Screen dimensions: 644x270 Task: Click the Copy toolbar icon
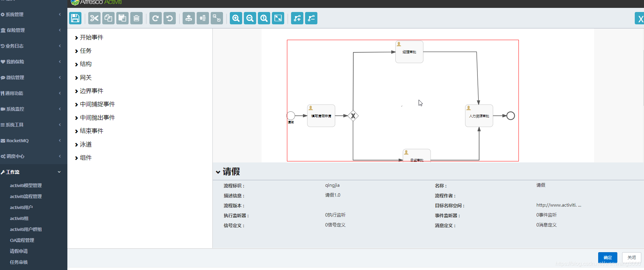point(108,18)
